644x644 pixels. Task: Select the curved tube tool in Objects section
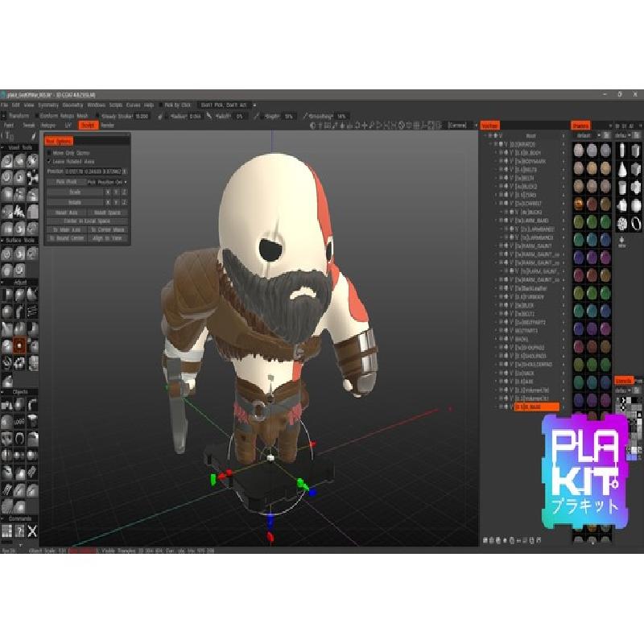click(x=32, y=405)
